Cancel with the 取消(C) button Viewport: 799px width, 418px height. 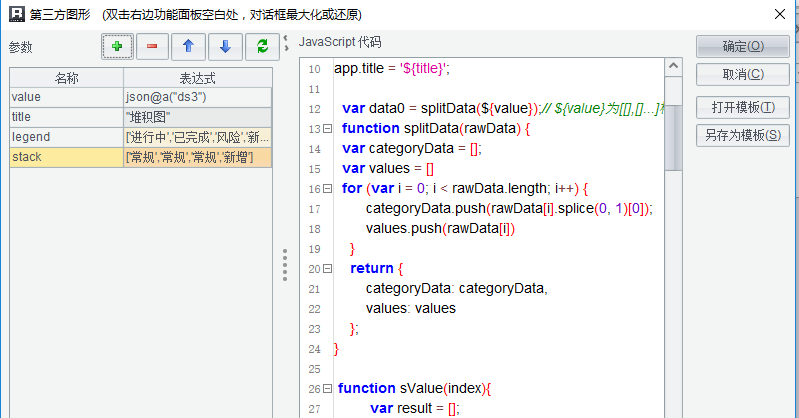pyautogui.click(x=742, y=74)
